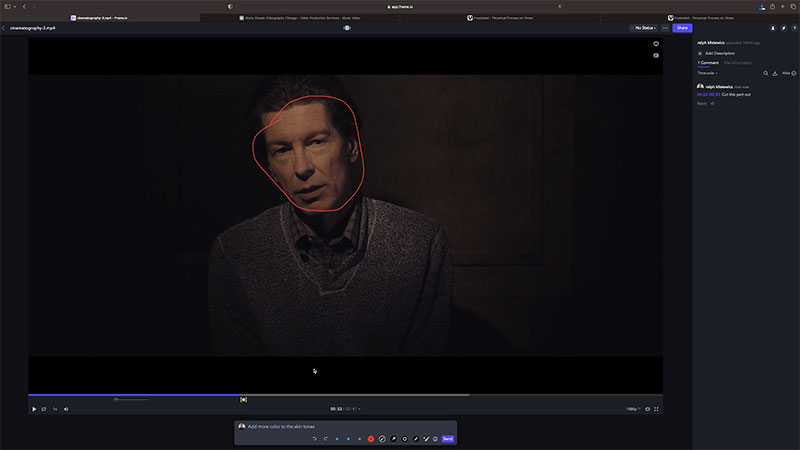Switch to the 1 Comment tab

point(708,63)
